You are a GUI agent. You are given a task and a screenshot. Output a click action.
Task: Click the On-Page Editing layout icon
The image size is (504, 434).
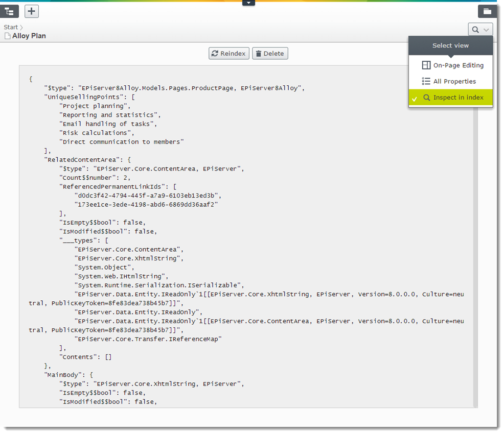(426, 65)
